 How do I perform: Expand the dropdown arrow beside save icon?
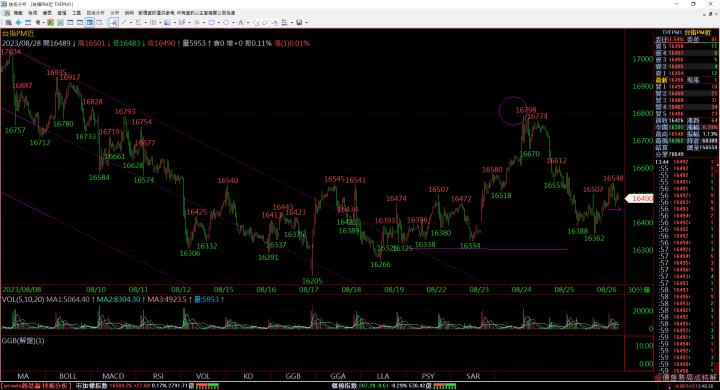coord(306,22)
